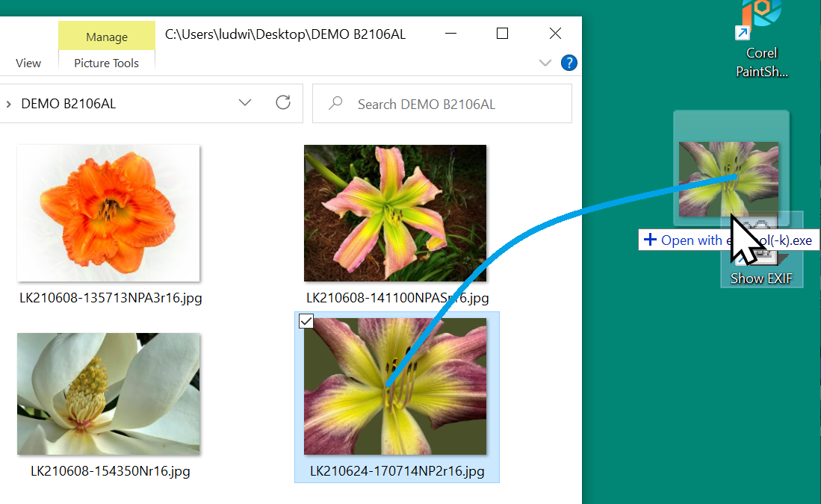Uncheck the LK210624-170714NP2r16.jpg selection checkbox
821x504 pixels.
click(x=306, y=321)
